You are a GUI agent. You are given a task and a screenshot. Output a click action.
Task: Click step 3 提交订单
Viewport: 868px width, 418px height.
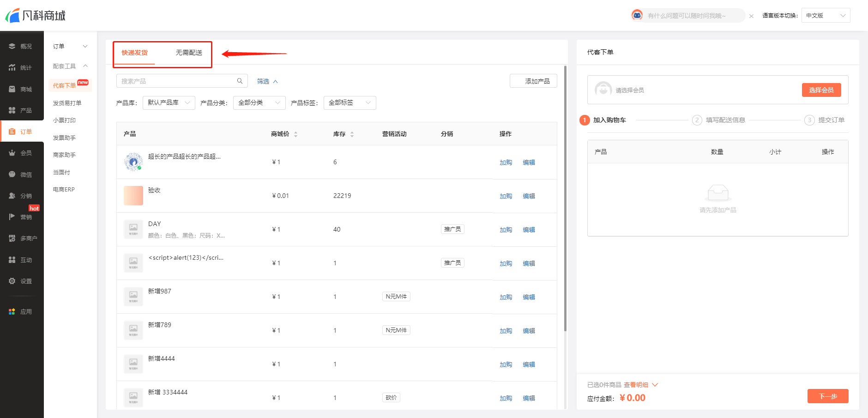(824, 120)
